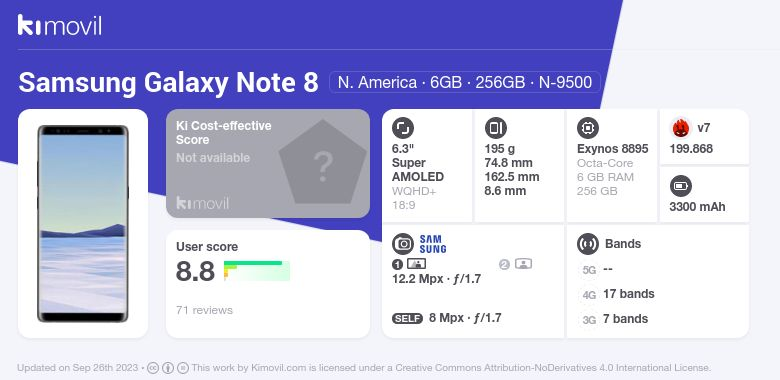The height and width of the screenshot is (380, 780).
Task: Click the processor chip icon above Exynos 8895
Action: click(588, 128)
